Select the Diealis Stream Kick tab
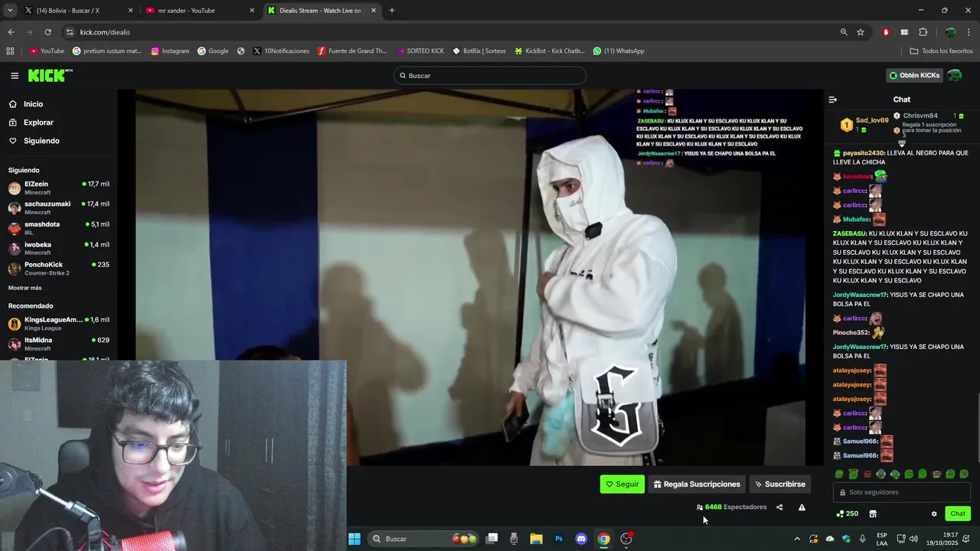980x551 pixels. pyautogui.click(x=320, y=11)
